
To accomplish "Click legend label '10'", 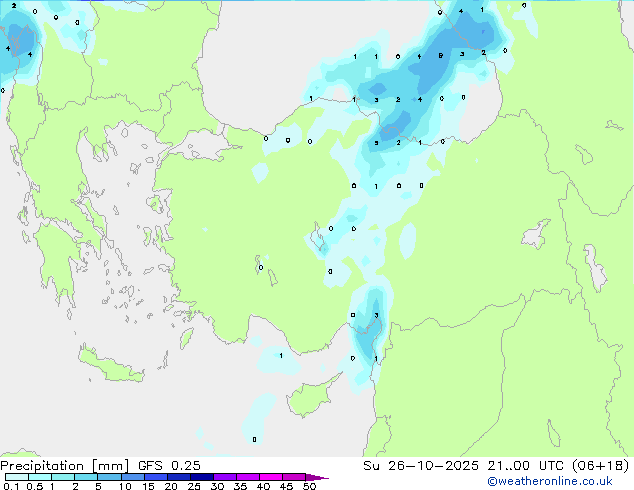I will [x=125, y=486].
